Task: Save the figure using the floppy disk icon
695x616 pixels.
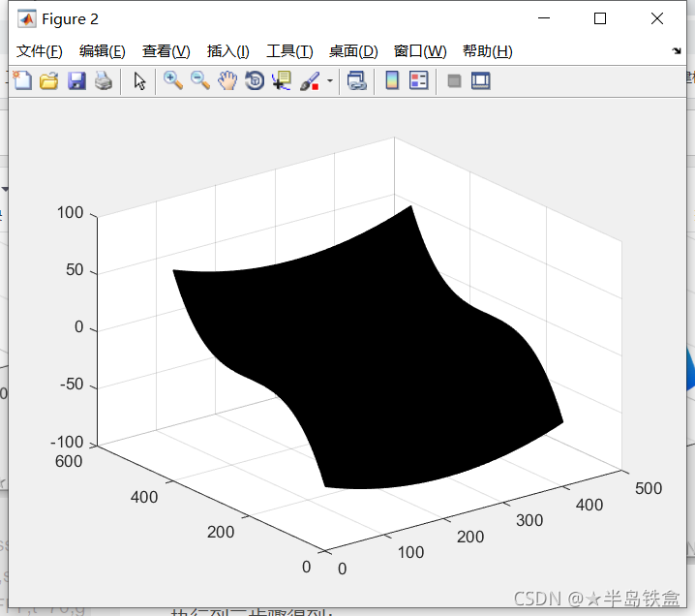Action: tap(76, 81)
